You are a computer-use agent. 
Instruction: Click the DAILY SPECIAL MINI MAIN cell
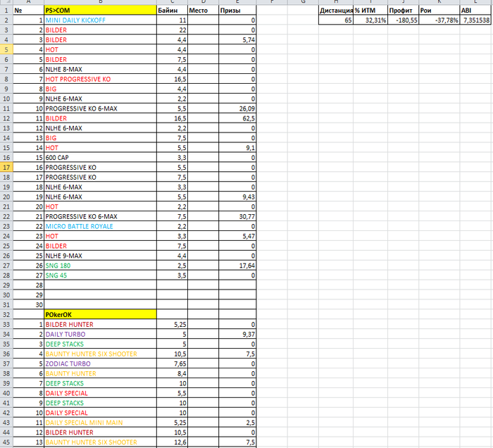point(100,423)
